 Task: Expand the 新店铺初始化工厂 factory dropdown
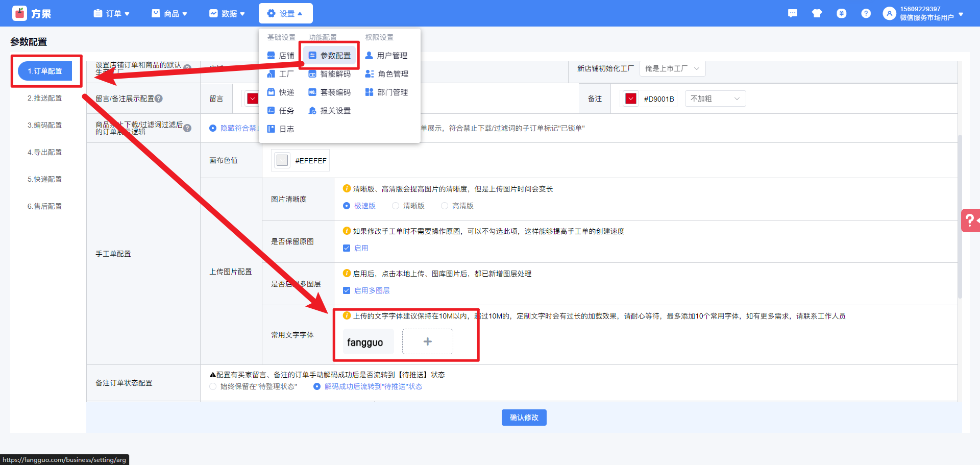(x=672, y=68)
